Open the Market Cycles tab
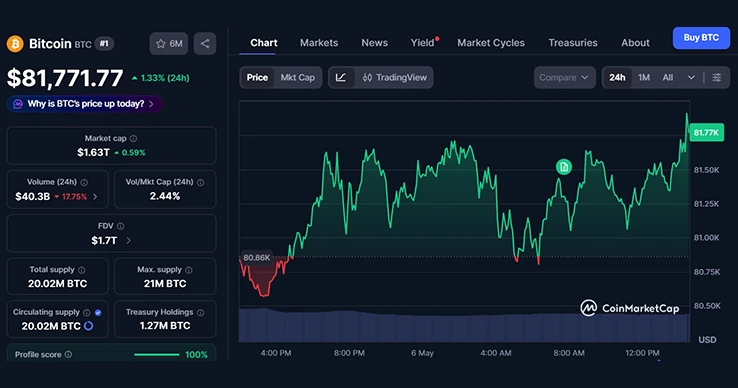 (x=491, y=43)
